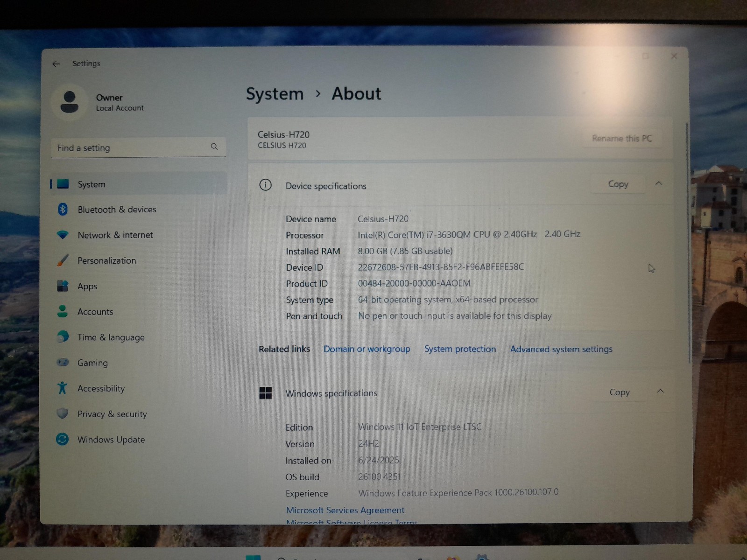Click the Installed RAM value 8.00 GB

(x=405, y=251)
